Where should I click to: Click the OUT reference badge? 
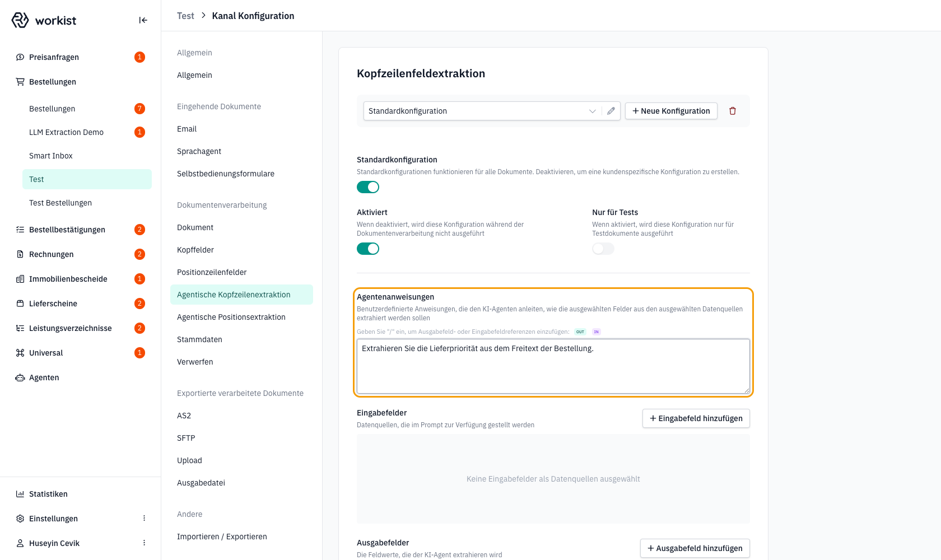click(580, 332)
